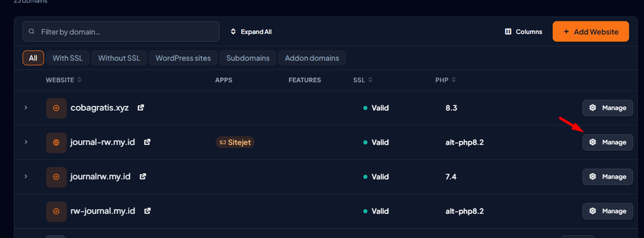Image resolution: width=644 pixels, height=238 pixels.
Task: Expand the journal-rw.my.id row
Action: (25, 142)
